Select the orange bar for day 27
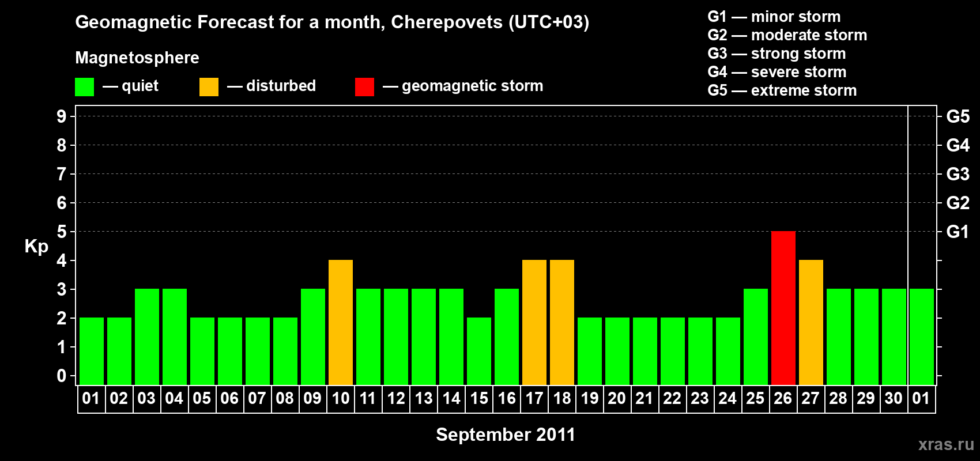The image size is (980, 461). (811, 323)
